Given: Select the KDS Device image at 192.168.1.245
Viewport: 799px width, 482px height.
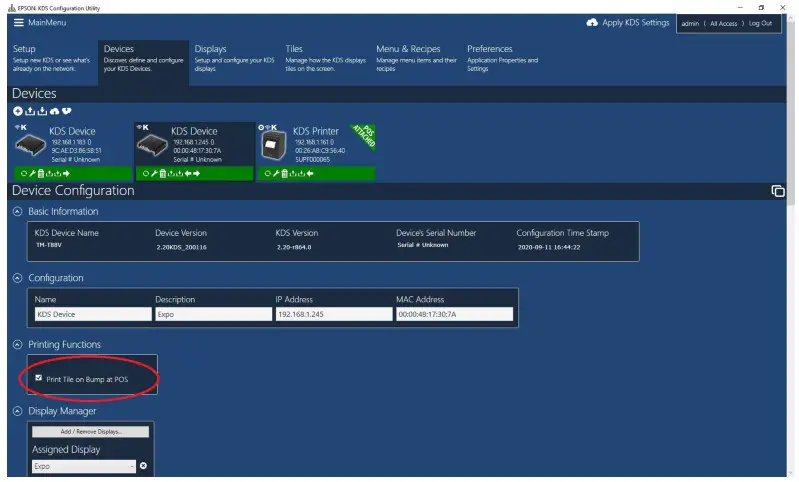Looking at the screenshot, I should [x=152, y=145].
